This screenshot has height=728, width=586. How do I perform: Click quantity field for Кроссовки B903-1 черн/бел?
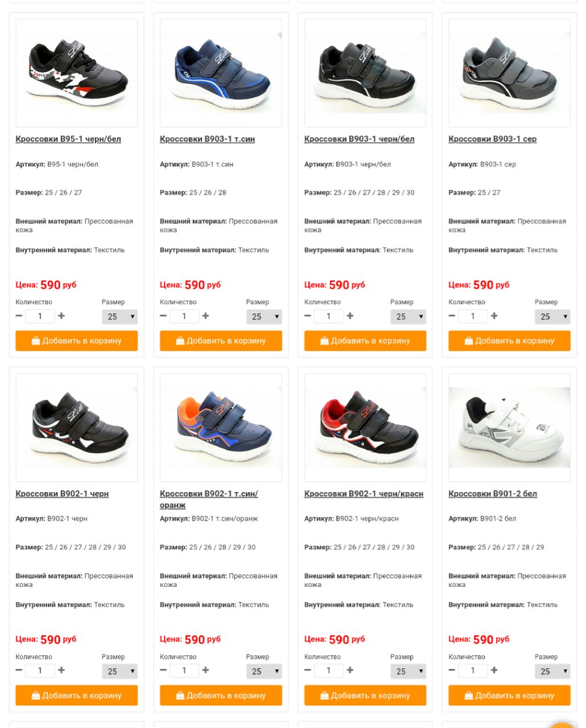(328, 316)
